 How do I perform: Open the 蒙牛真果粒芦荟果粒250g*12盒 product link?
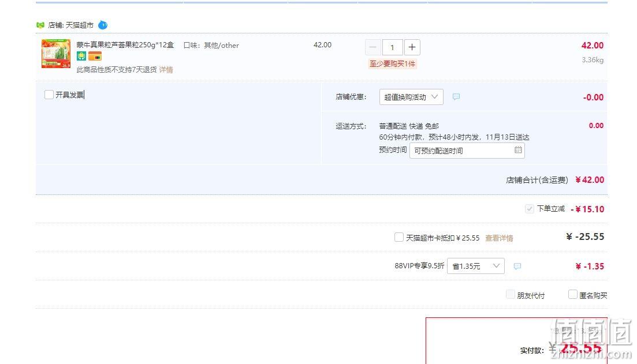click(x=125, y=45)
